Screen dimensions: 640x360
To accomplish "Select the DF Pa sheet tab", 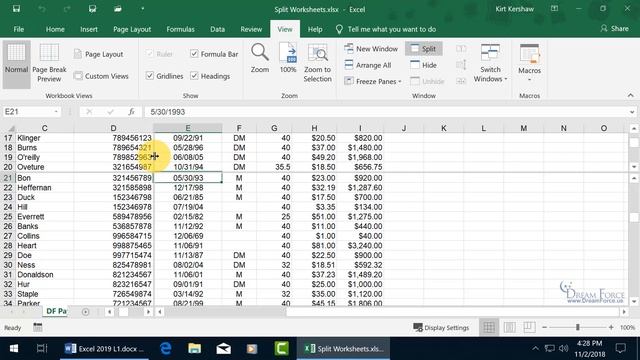I will pyautogui.click(x=56, y=311).
